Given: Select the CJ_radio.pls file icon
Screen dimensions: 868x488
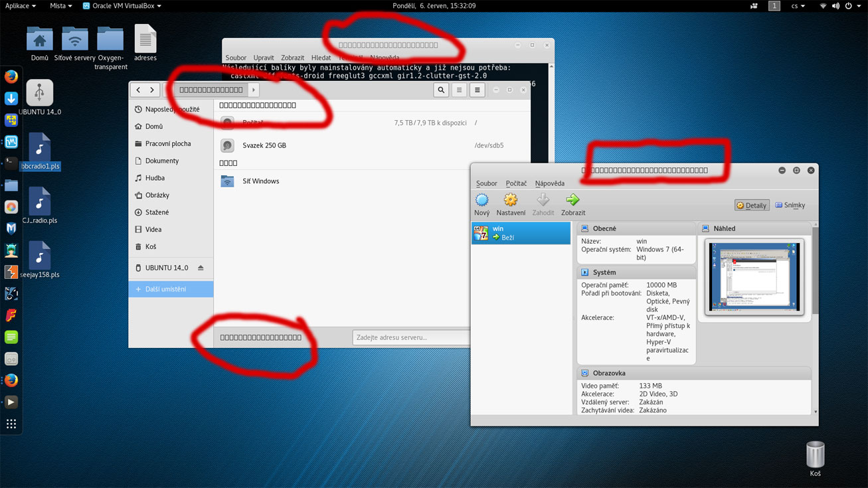Looking at the screenshot, I should pos(40,206).
